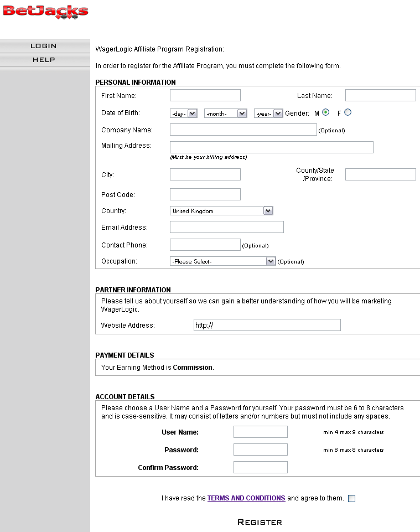The height and width of the screenshot is (532, 420).
Task: Click the Mailing Address field
Action: (272, 147)
